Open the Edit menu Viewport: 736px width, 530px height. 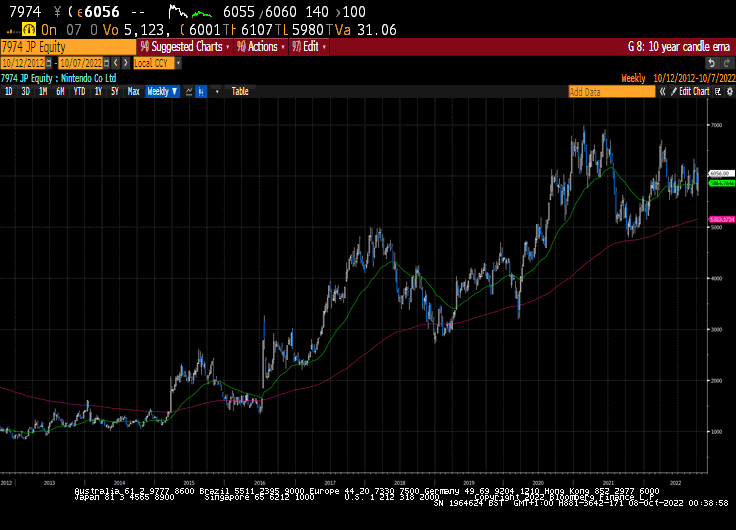click(309, 47)
